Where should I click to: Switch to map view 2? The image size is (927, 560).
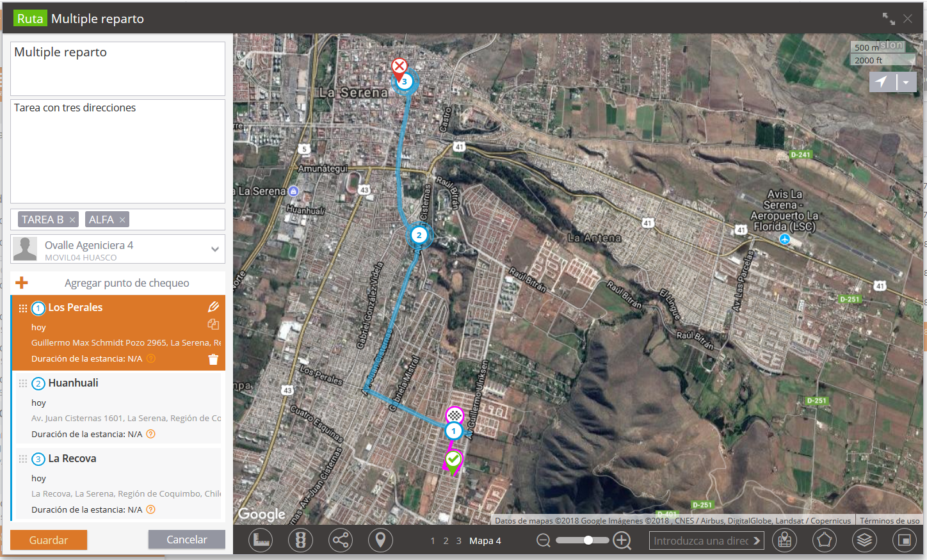(x=446, y=541)
